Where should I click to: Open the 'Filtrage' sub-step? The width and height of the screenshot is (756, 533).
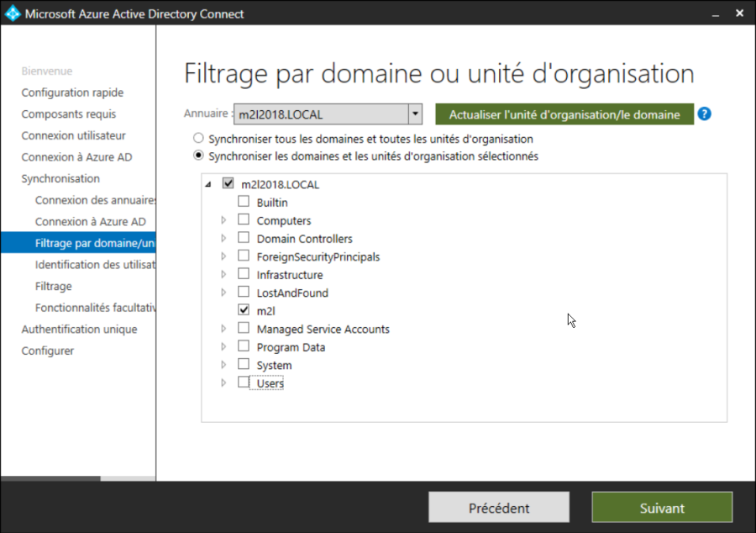pyautogui.click(x=54, y=287)
